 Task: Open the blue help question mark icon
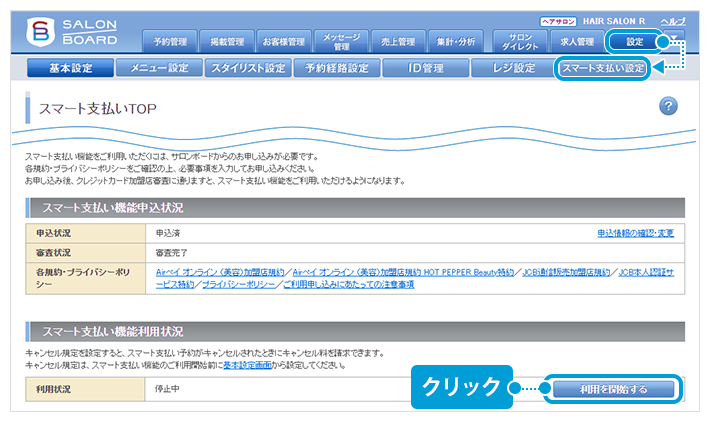(x=669, y=107)
